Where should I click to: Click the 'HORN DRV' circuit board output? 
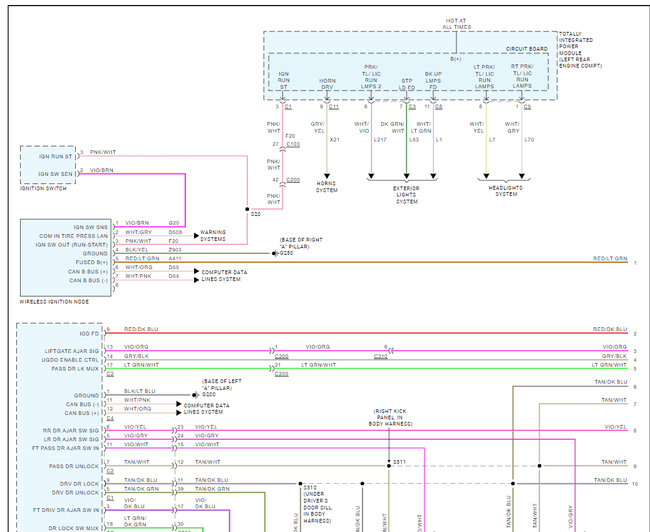(327, 84)
